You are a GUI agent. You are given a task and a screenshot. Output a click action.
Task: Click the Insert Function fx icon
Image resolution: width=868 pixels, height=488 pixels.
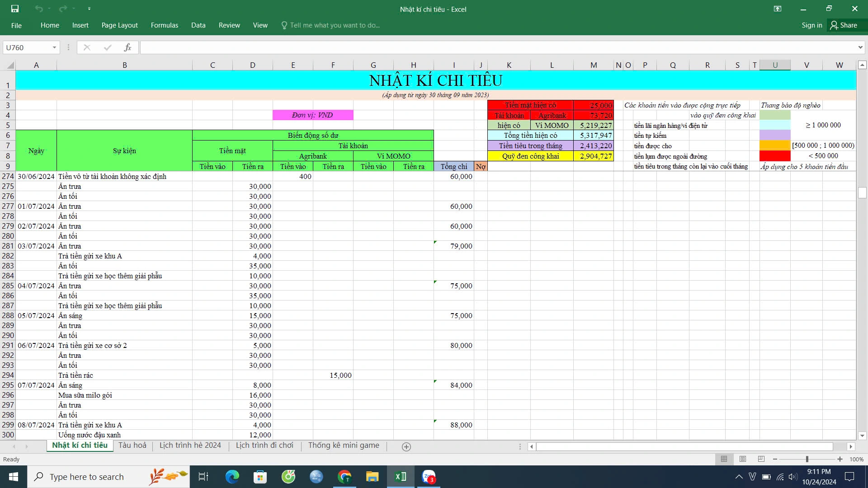[x=127, y=47]
